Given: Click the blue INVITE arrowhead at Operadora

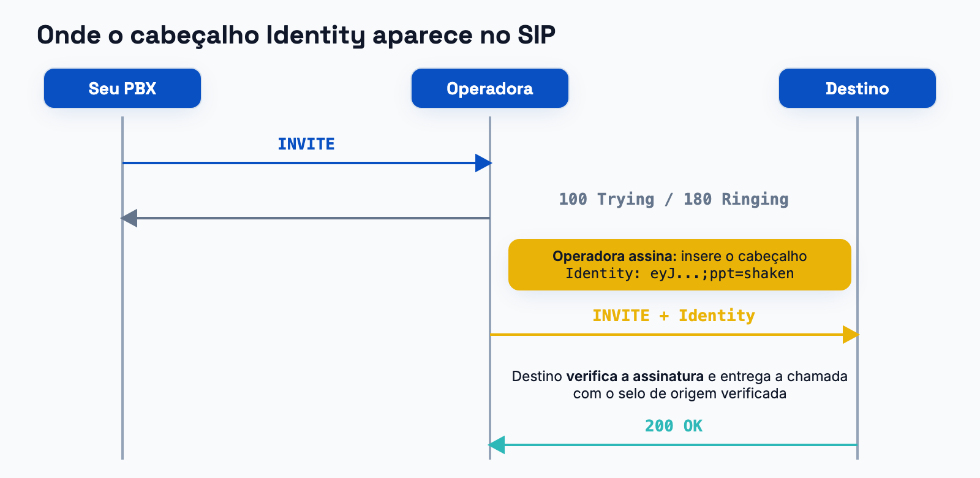Looking at the screenshot, I should (x=483, y=163).
